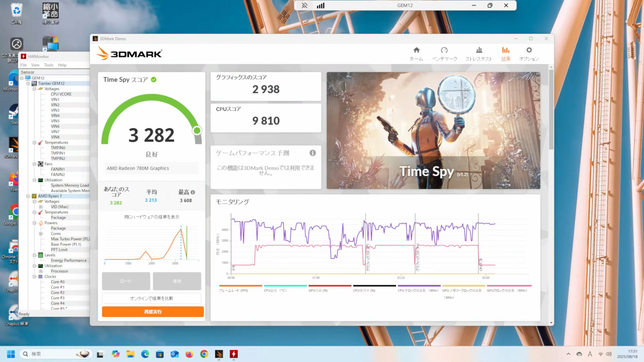Open Copilot from the taskbar
Viewport: 644px width, 362px height.
tap(115, 354)
